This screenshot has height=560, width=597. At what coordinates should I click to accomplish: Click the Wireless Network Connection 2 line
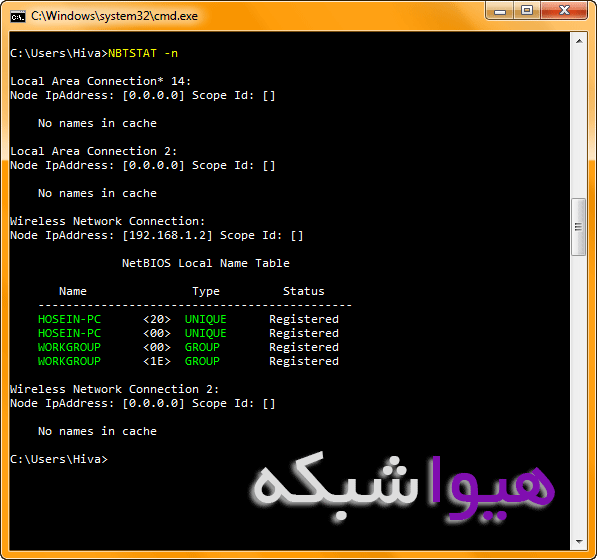click(114, 389)
